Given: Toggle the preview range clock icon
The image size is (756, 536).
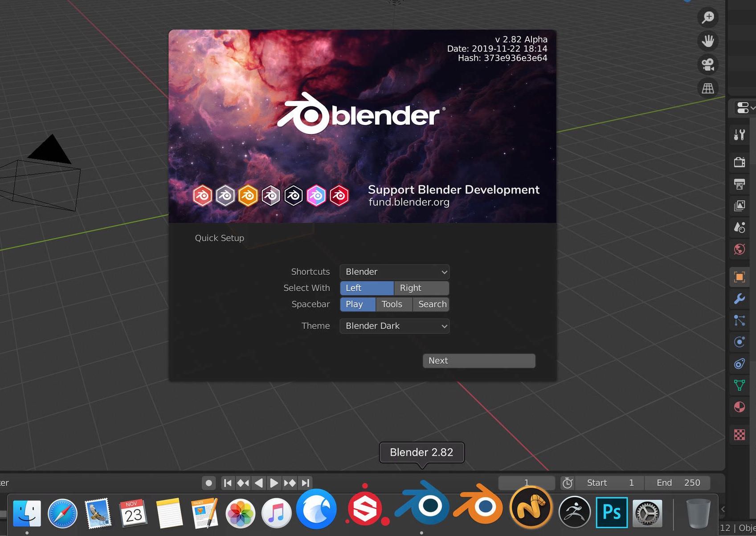Looking at the screenshot, I should (567, 483).
